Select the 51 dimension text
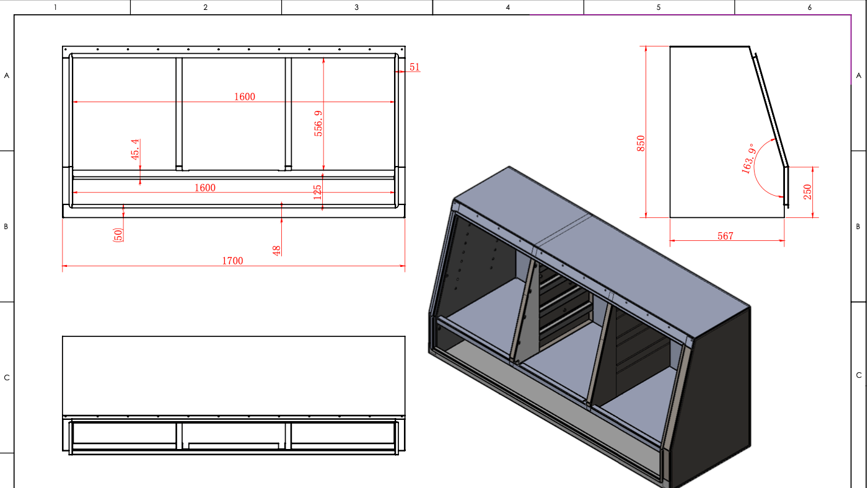Image resolution: width=868 pixels, height=488 pixels. (x=414, y=67)
